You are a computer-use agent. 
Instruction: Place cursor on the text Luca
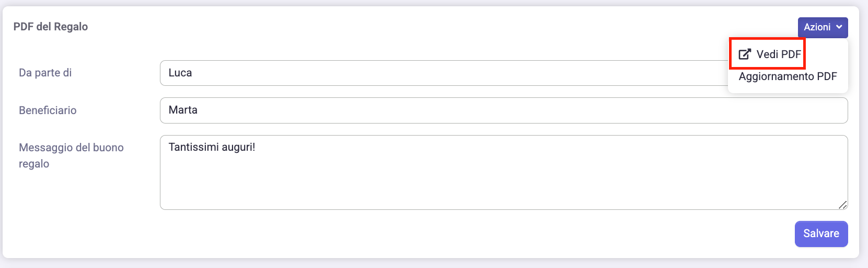(180, 73)
